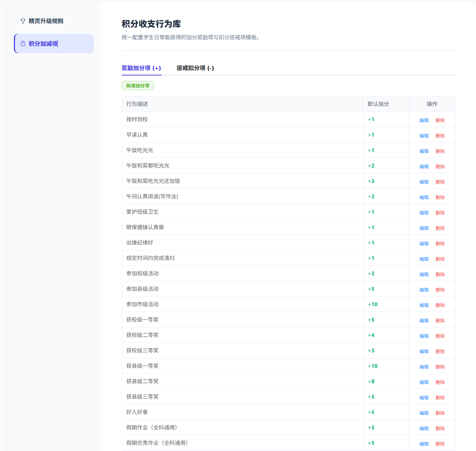Edit the 获县级二等奖 row
476x451 pixels.
[x=424, y=382]
